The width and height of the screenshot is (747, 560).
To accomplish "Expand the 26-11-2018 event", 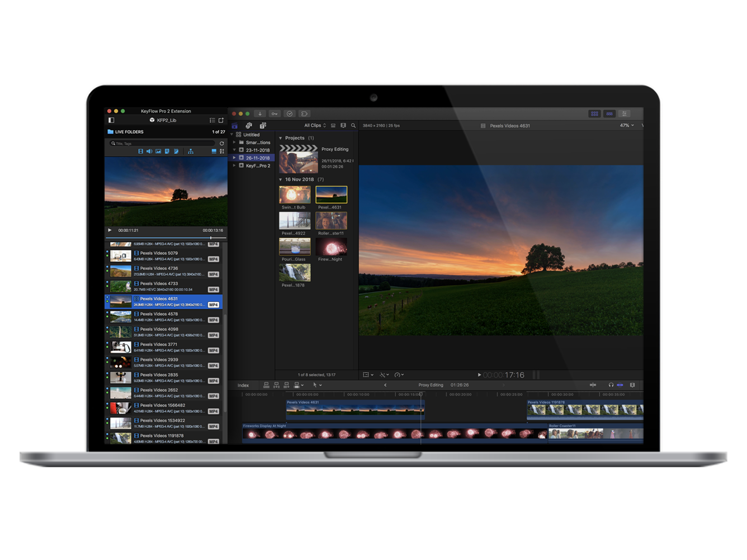I will [235, 158].
